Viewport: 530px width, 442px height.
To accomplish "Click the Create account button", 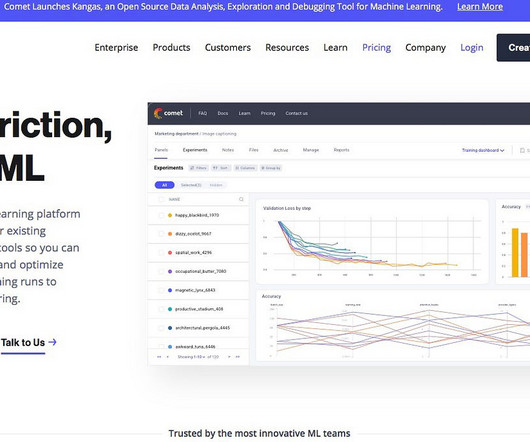I will pyautogui.click(x=513, y=48).
